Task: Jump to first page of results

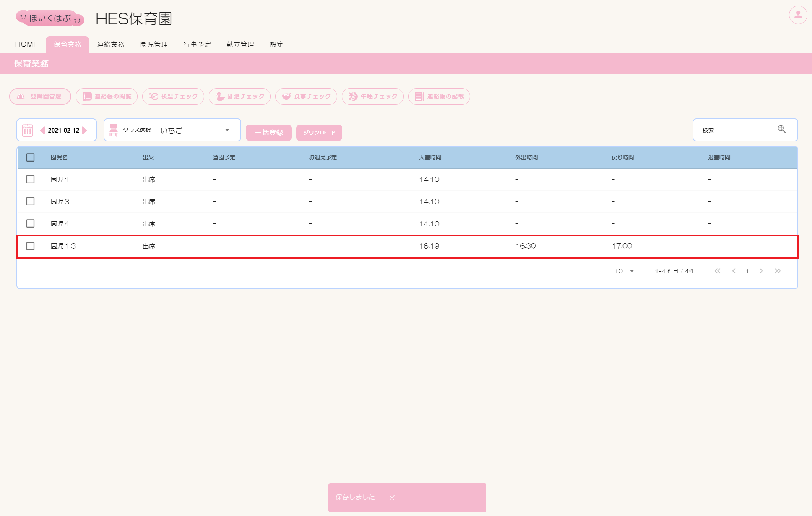Action: pyautogui.click(x=718, y=271)
